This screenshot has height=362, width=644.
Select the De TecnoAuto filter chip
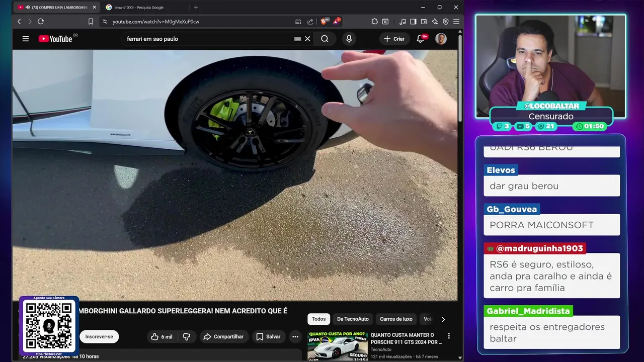click(x=353, y=319)
